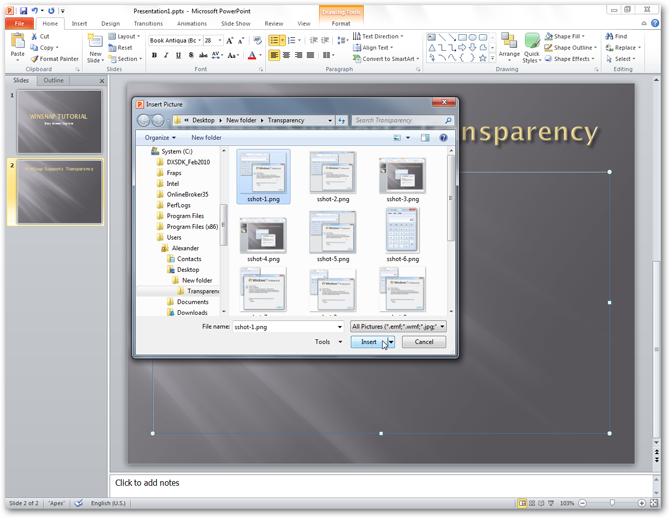Toggle Align Text Right
The image size is (670, 518).
pyautogui.click(x=298, y=55)
